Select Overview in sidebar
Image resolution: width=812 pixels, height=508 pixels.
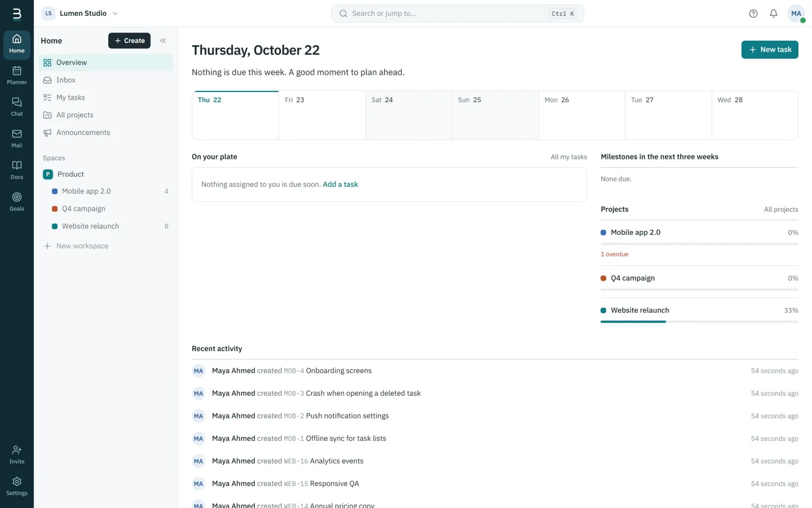point(106,62)
